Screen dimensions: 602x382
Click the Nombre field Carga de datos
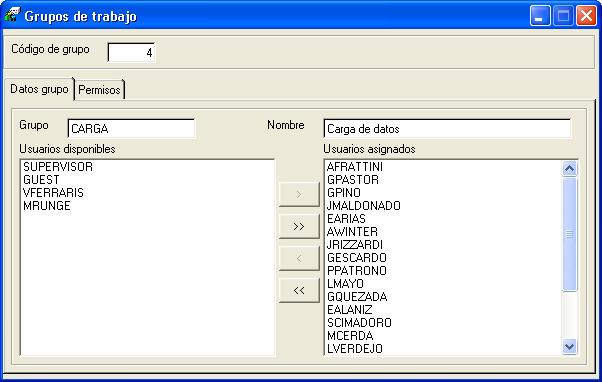pyautogui.click(x=447, y=129)
